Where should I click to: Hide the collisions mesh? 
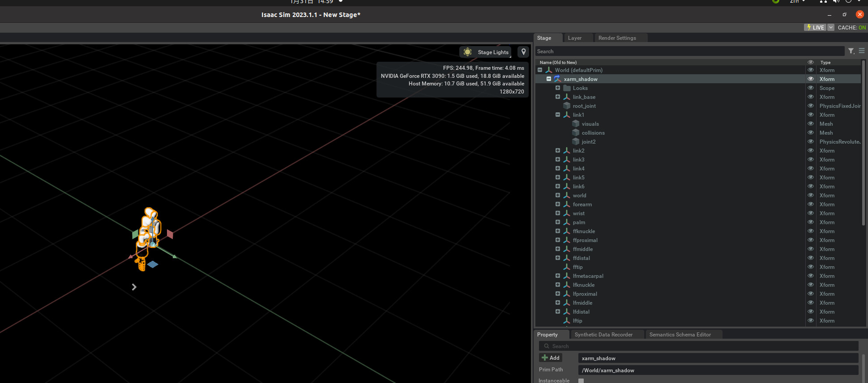click(x=811, y=132)
